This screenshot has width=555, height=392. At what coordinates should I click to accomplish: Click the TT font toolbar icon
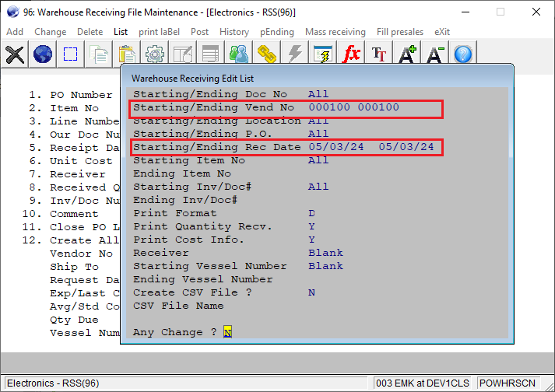379,54
